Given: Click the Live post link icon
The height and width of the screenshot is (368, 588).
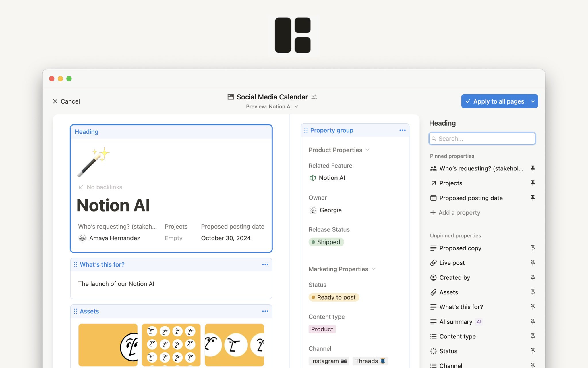Looking at the screenshot, I should click(433, 263).
